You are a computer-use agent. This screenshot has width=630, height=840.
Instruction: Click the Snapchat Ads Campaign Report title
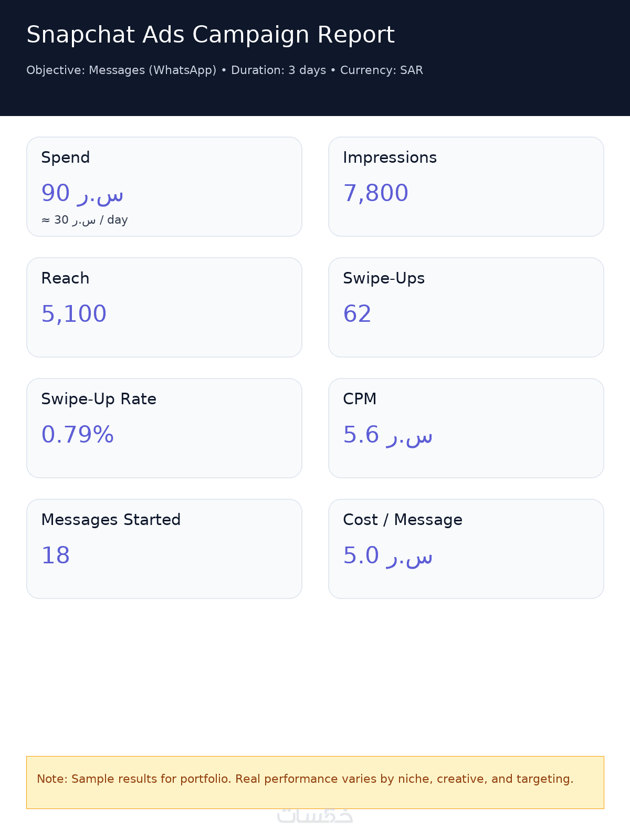(211, 35)
